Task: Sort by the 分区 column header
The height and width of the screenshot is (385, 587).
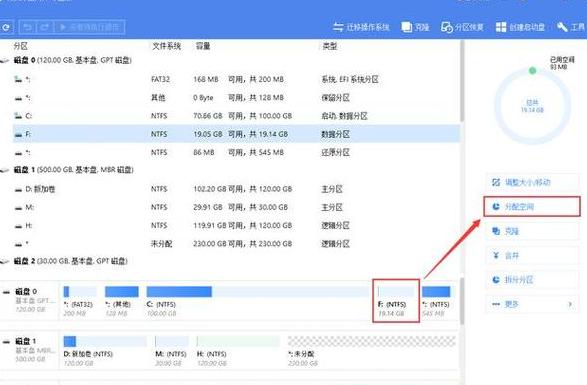Action: pos(21,46)
